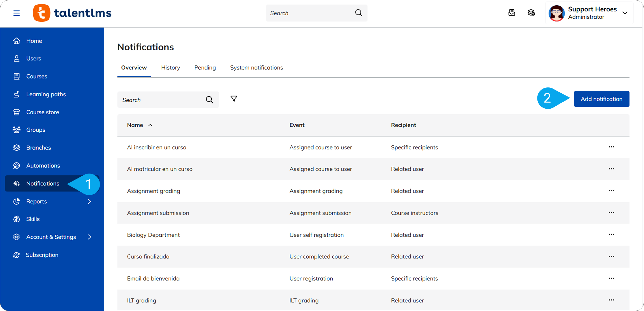The width and height of the screenshot is (644, 311).
Task: Expand the Reports submenu chevron
Action: coord(90,201)
